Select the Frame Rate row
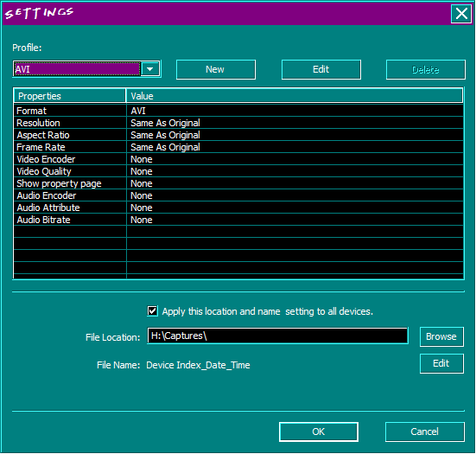476x454 pixels. pyautogui.click(x=238, y=147)
